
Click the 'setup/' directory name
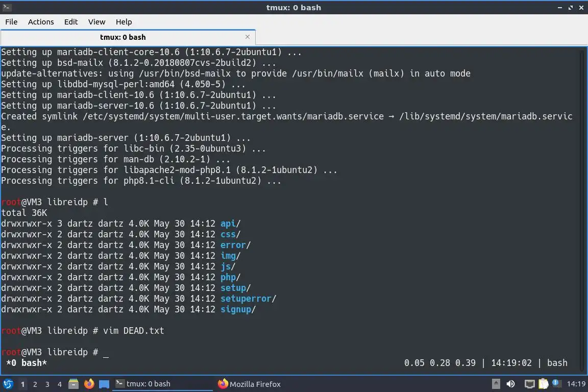coord(235,288)
